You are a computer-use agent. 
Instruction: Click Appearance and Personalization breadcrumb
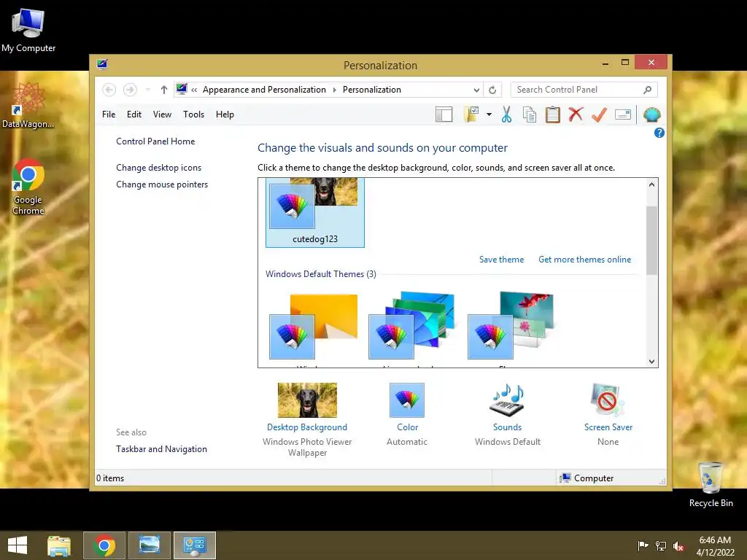[264, 90]
